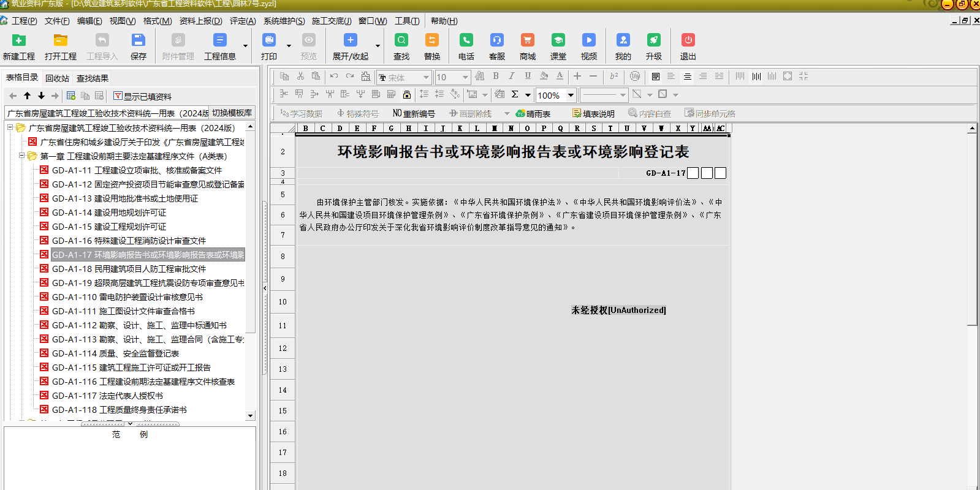Open the 系统维护 menu

284,21
